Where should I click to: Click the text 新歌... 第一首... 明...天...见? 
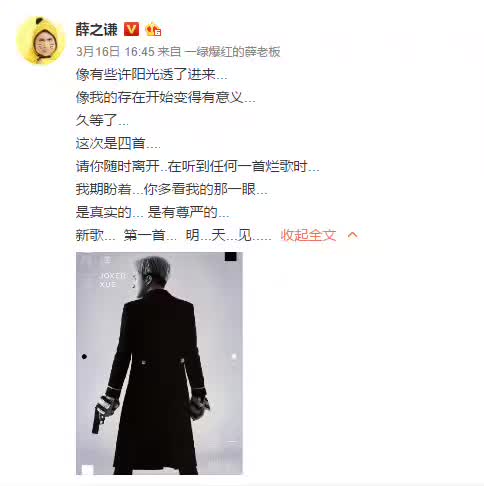[x=173, y=235]
